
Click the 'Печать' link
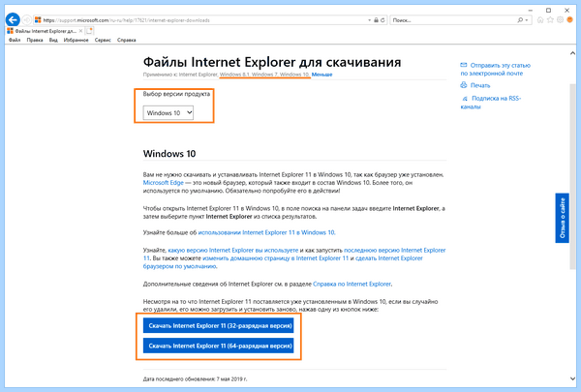[480, 85]
